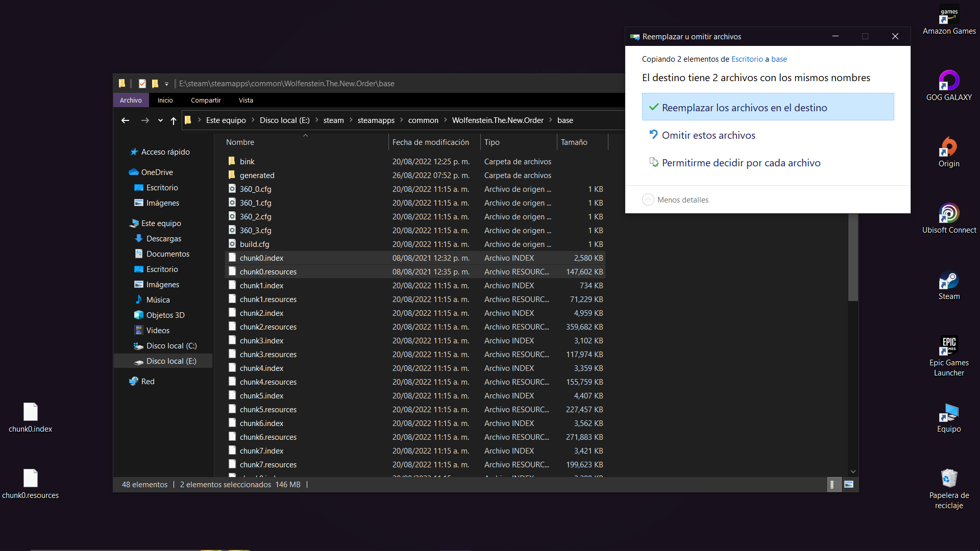
Task: Switch to large icons view in status bar
Action: click(x=849, y=485)
